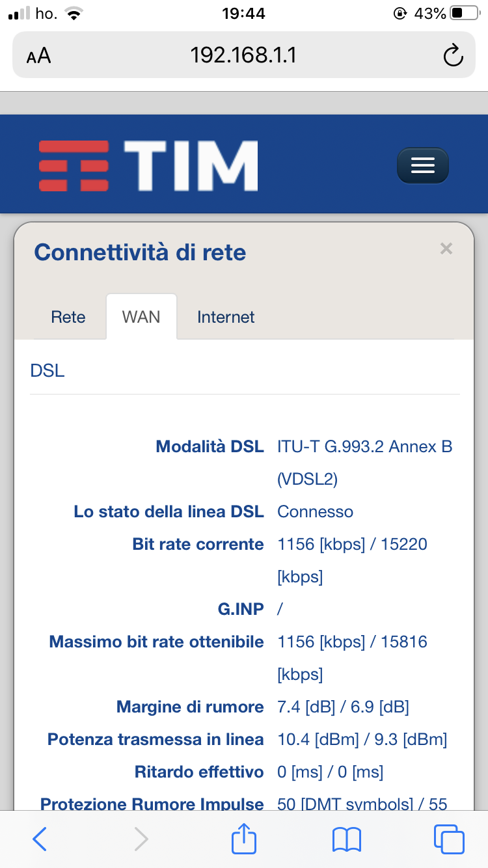Tap the TIM logo
This screenshot has width=488, height=868.
(148, 165)
